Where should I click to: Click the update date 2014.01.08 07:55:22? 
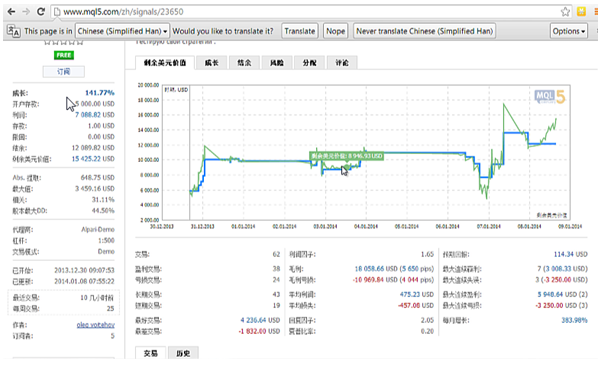point(84,282)
